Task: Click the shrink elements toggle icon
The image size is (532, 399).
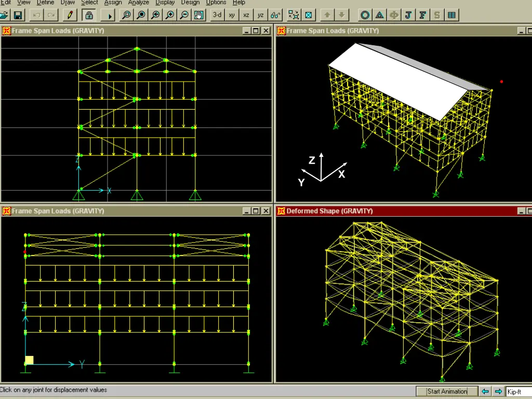Action: click(294, 15)
